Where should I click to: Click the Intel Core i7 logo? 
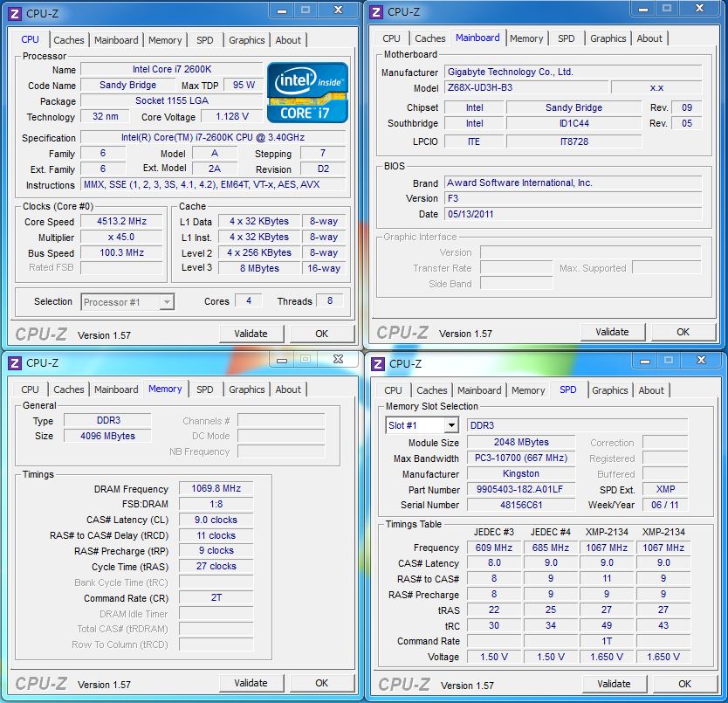click(x=307, y=92)
